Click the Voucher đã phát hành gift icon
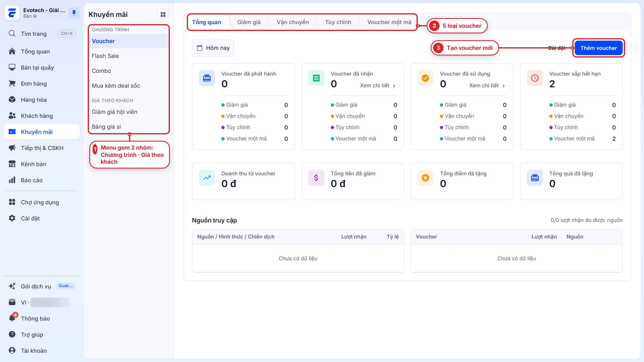Screen dimensions: 644x362 click(207, 78)
